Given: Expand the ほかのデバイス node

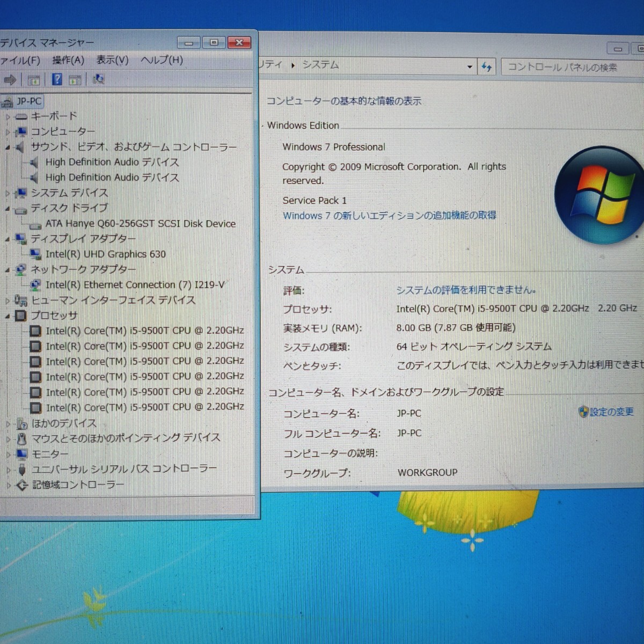Looking at the screenshot, I should pos(8,424).
